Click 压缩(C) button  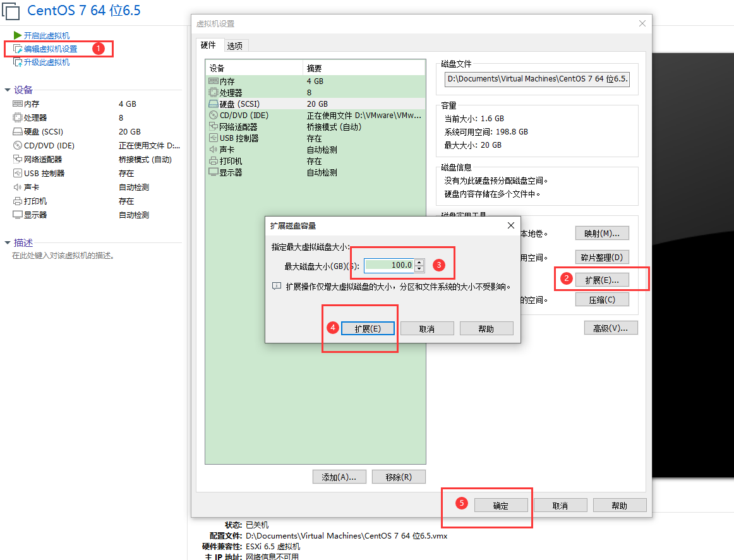pyautogui.click(x=602, y=300)
